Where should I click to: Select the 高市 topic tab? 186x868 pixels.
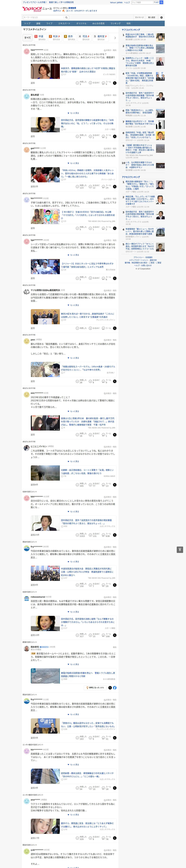coord(70,38)
